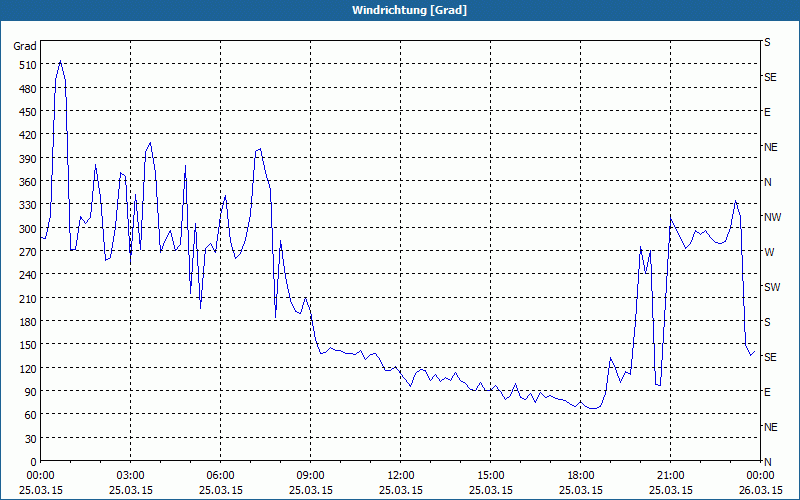Select the 510 value on the degree axis
The width and height of the screenshot is (800, 500).
[x=28, y=65]
